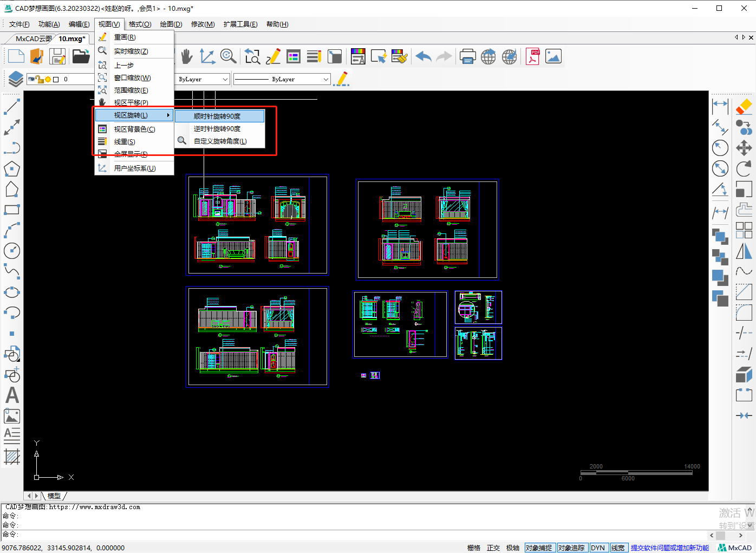Expand 视区旋转(L) submenu
Screen dimensions: 756x553
[134, 115]
